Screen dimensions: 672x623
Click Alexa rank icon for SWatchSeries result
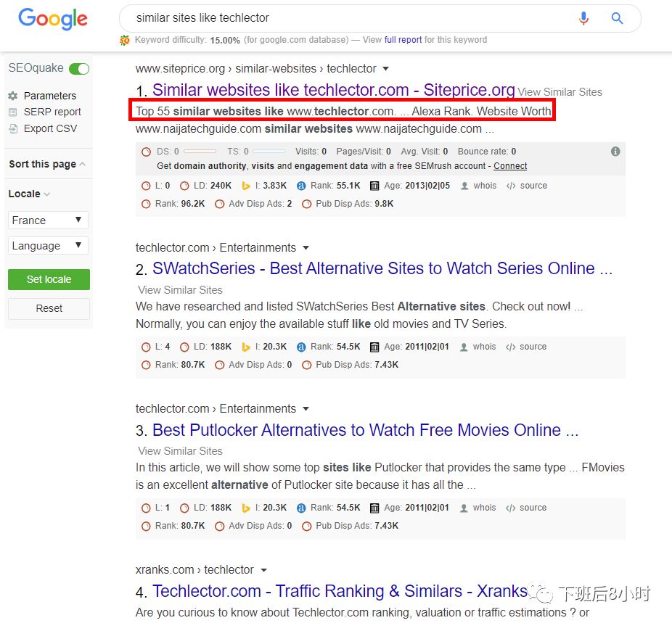coord(301,347)
